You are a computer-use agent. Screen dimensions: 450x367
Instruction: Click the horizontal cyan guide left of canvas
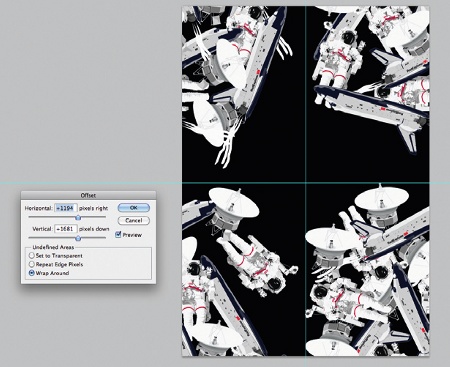click(91, 183)
